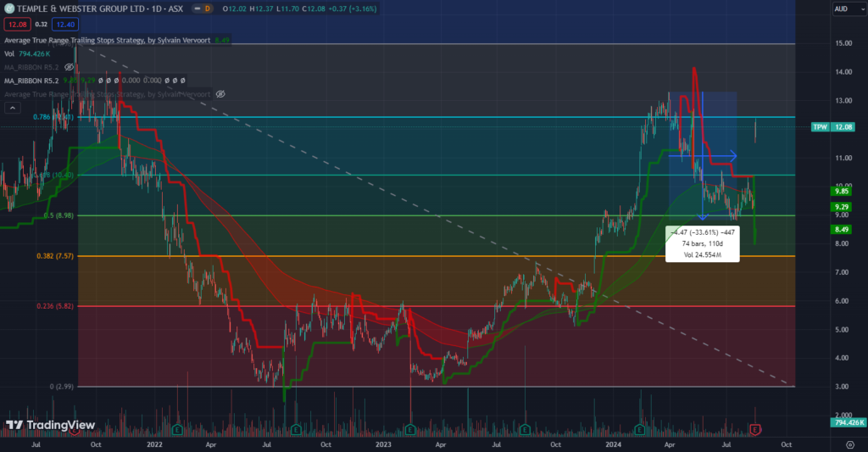Click the blue 12.40 buy price button
Screen dimensions: 868x452
(65, 25)
